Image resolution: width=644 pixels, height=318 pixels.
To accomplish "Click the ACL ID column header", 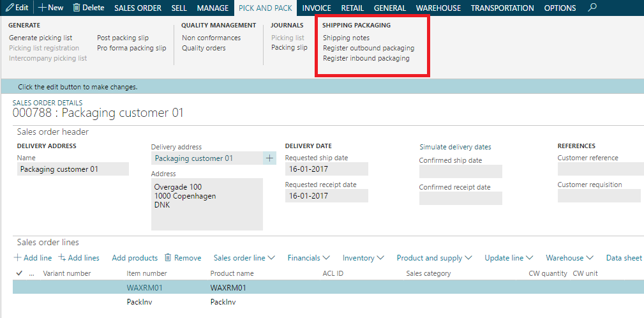I will pyautogui.click(x=333, y=273).
